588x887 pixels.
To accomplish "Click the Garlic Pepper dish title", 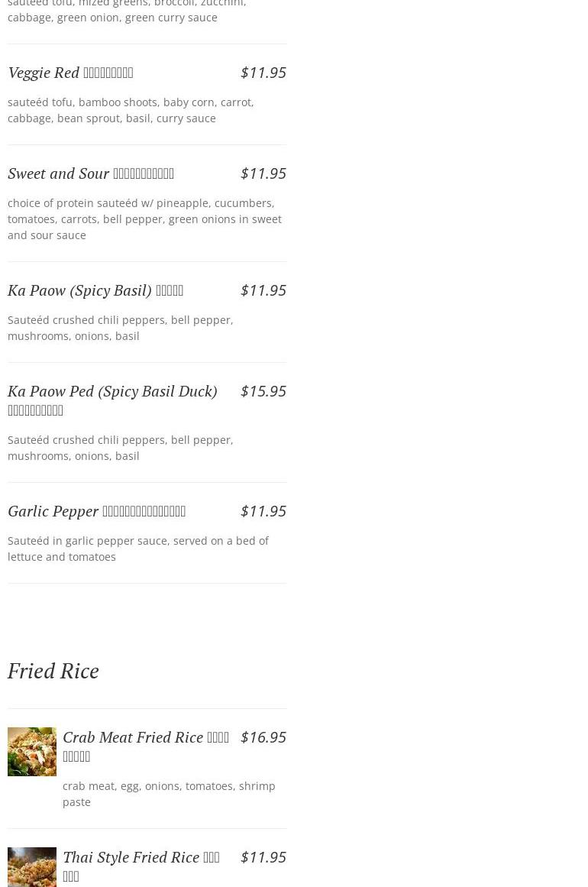I will [96, 511].
